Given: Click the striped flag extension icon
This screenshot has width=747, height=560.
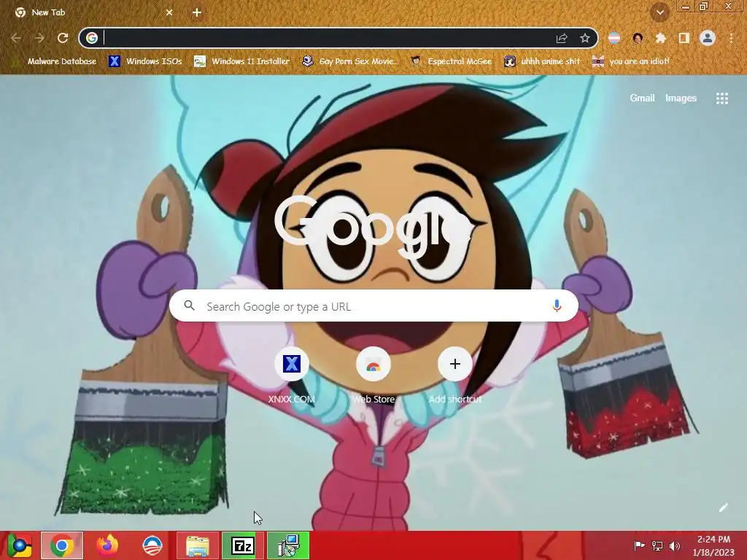Looking at the screenshot, I should 614,38.
